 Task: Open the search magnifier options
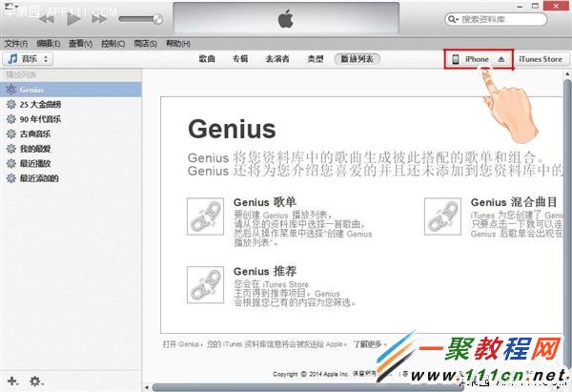click(x=453, y=19)
